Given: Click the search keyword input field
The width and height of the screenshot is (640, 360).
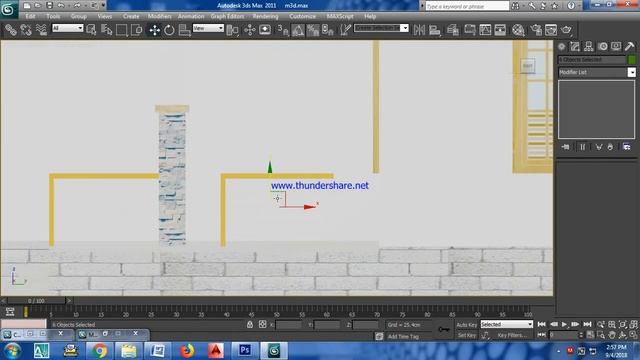Looking at the screenshot, I should [x=467, y=6].
